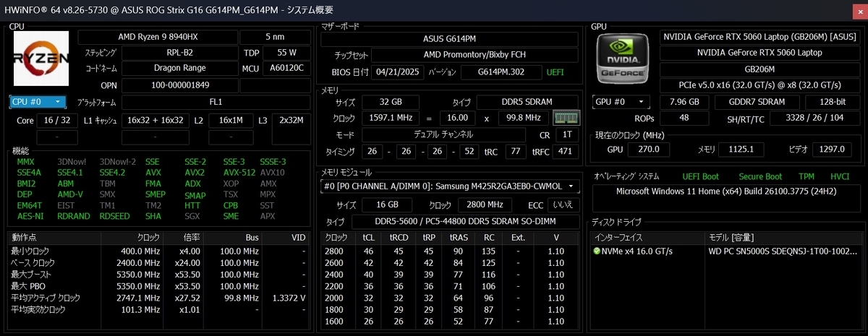Click the AMD Promontory/Bixby FCH chipset field

pyautogui.click(x=475, y=55)
